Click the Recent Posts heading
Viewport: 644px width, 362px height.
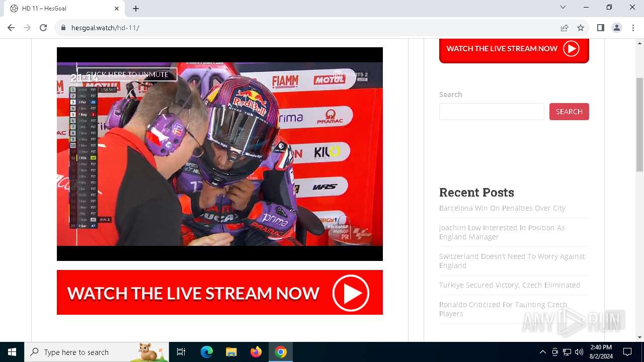476,193
